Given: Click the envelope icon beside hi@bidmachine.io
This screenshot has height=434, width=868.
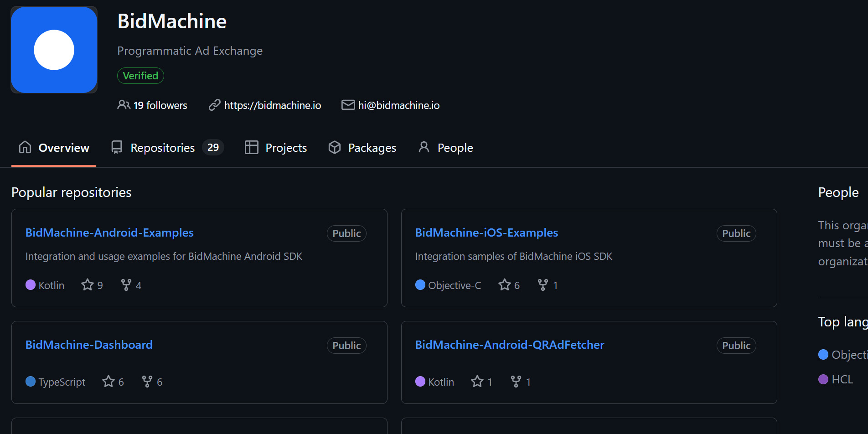Looking at the screenshot, I should click(x=348, y=105).
